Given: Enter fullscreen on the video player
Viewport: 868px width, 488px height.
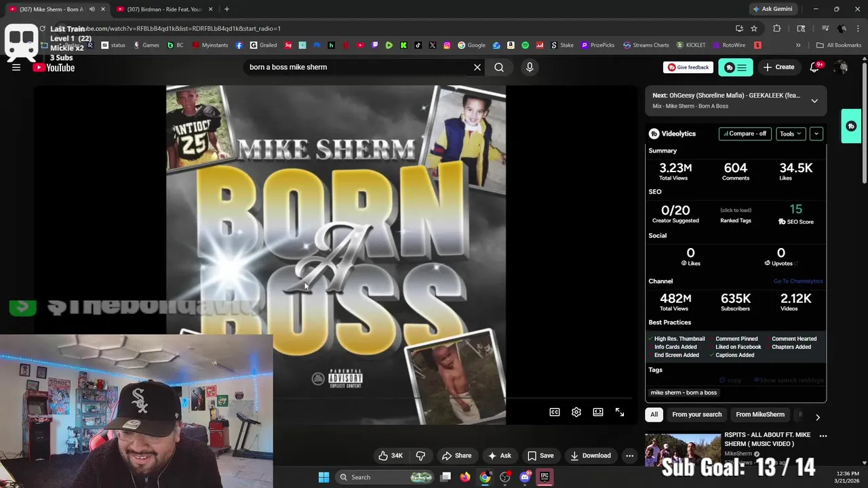Looking at the screenshot, I should point(620,412).
